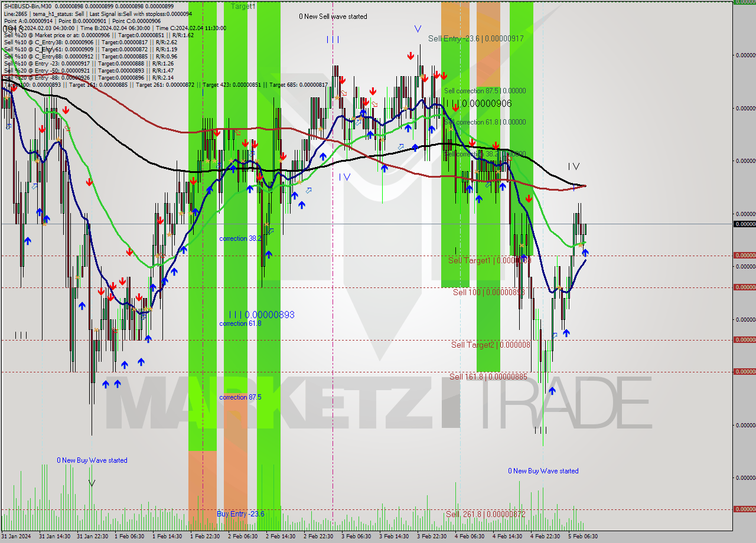Select the 'Sell Entry -23.6 | 0.00000917' label

[x=476, y=38]
